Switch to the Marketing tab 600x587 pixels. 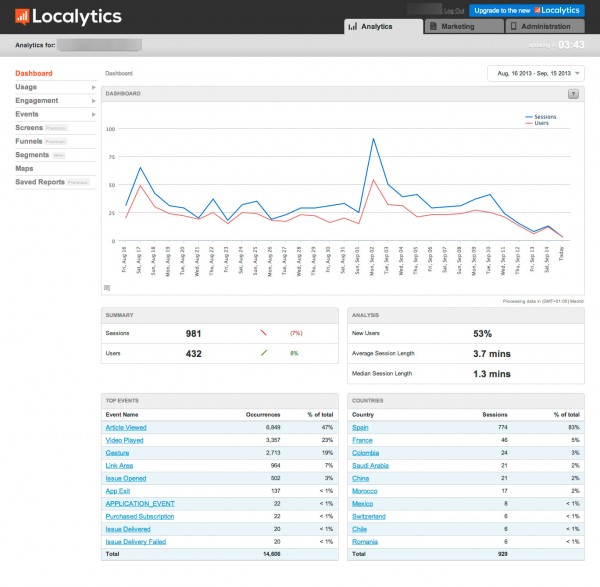[464, 26]
